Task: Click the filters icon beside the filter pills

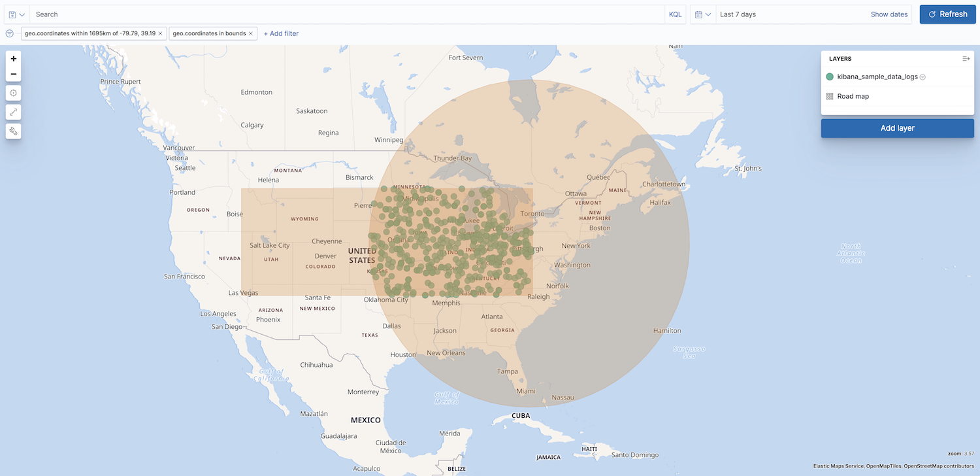Action: point(8,33)
